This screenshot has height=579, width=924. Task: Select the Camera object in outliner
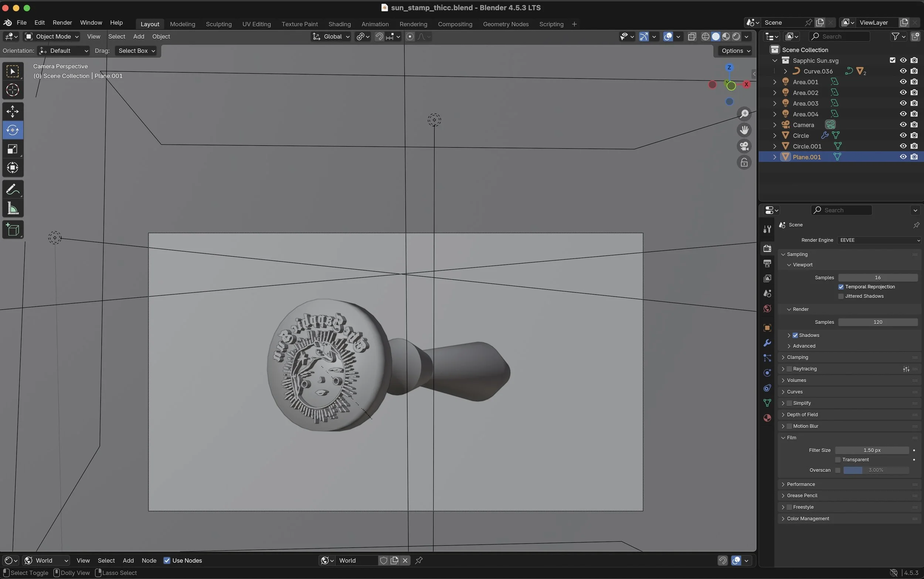click(x=803, y=125)
